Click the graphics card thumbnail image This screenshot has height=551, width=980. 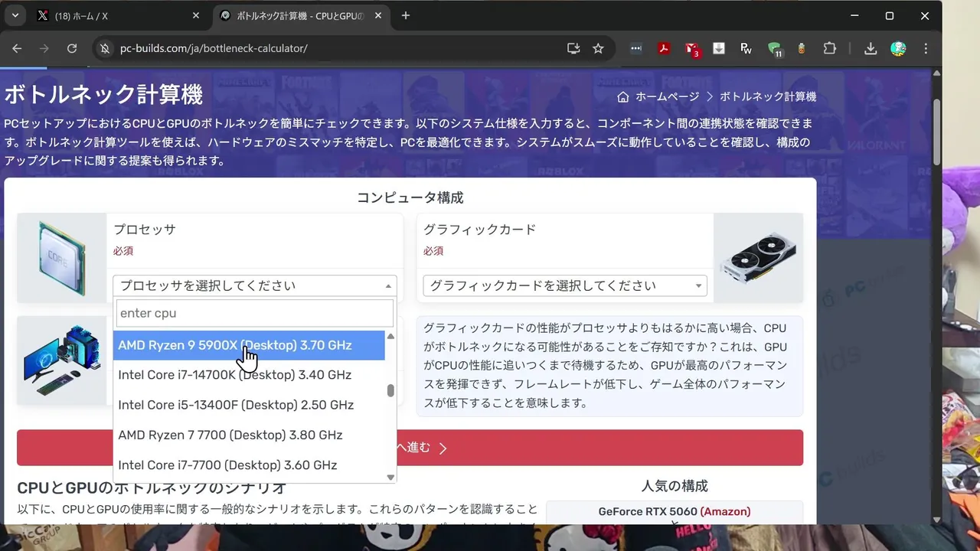[x=758, y=258]
